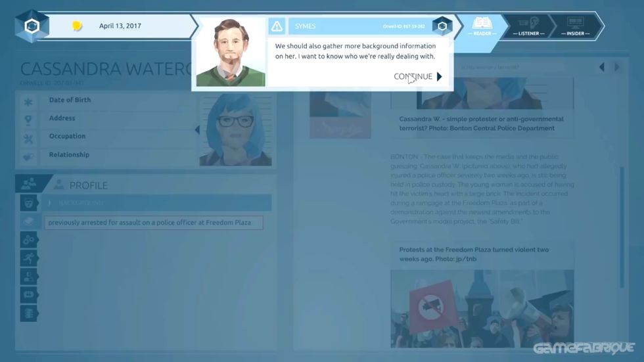Click the warning triangle icon in Symes dialog
The image size is (644, 362).
[x=277, y=26]
